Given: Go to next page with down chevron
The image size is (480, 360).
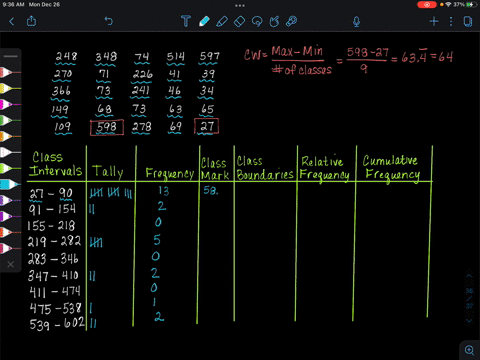Looking at the screenshot, I should coord(469,320).
